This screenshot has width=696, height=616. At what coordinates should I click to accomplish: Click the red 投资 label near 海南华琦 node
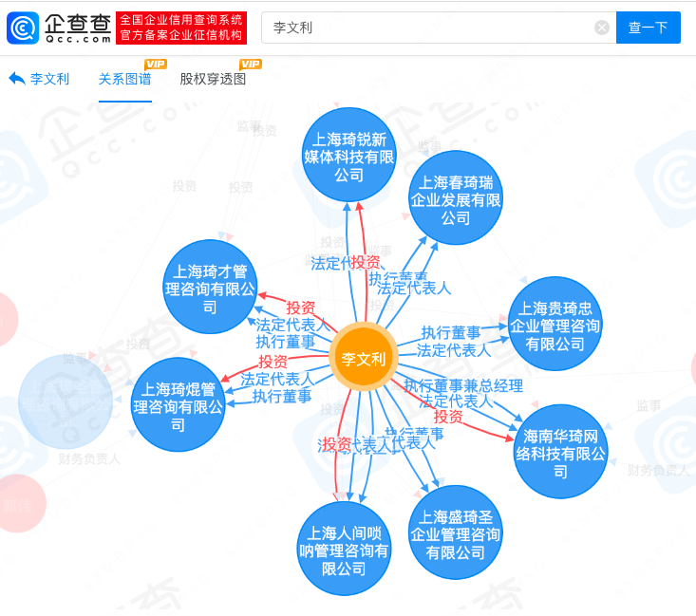(x=448, y=417)
